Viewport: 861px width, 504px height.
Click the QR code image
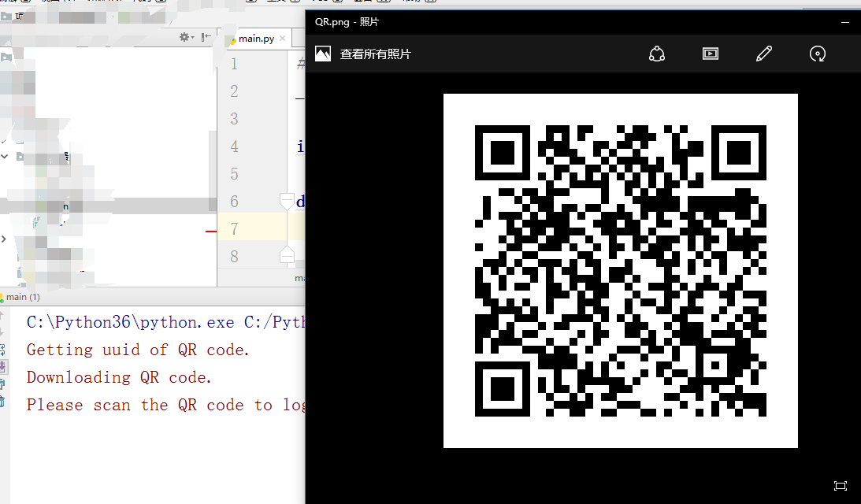tap(621, 271)
